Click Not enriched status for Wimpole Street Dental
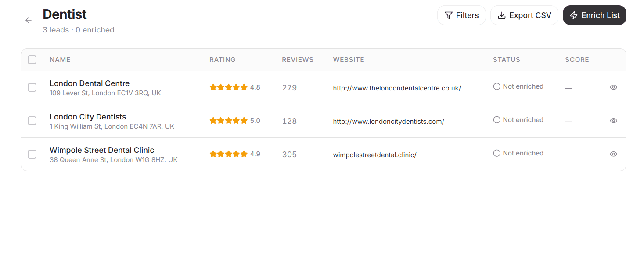Screen dimensions: 644x263 (518, 153)
